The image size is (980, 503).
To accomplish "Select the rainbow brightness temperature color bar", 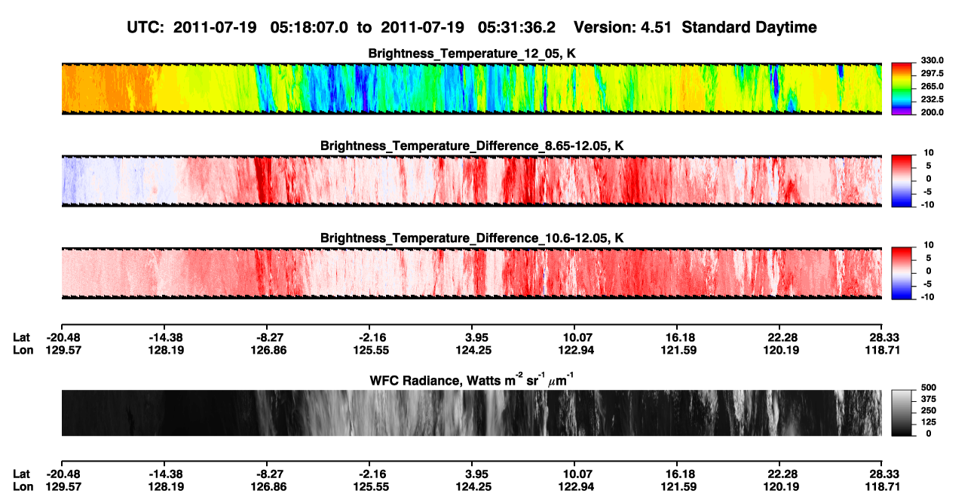I will 902,88.
